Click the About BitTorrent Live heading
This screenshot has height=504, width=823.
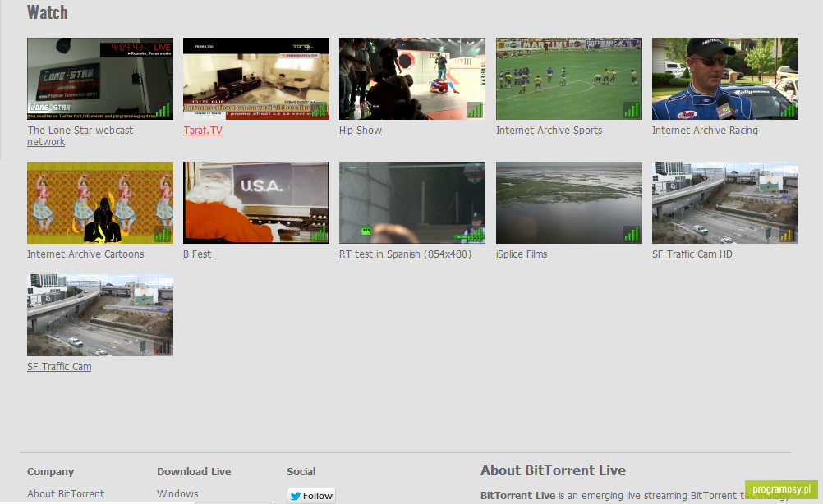click(x=553, y=470)
